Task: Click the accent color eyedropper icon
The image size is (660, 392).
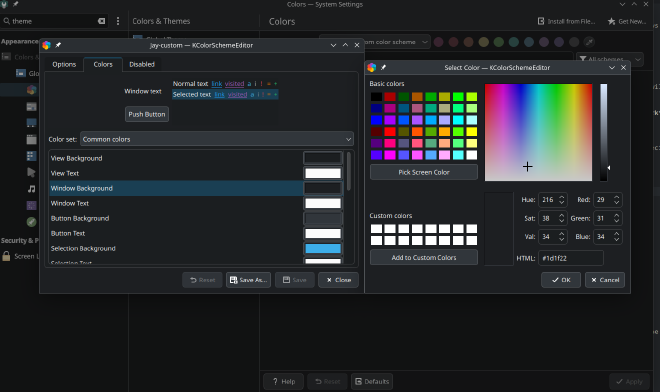Action: coord(589,42)
